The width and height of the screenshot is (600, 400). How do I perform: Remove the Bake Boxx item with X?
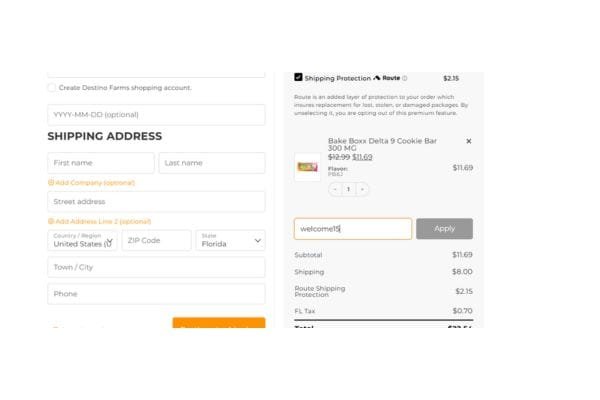469,141
